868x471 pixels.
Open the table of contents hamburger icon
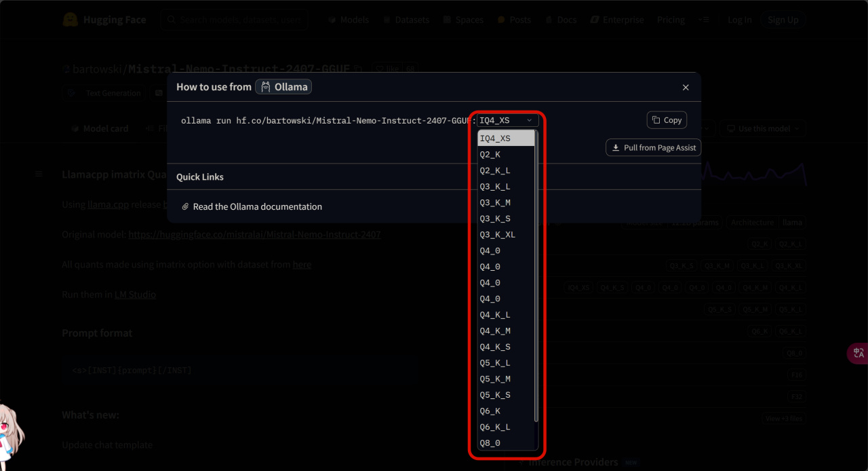click(x=39, y=174)
